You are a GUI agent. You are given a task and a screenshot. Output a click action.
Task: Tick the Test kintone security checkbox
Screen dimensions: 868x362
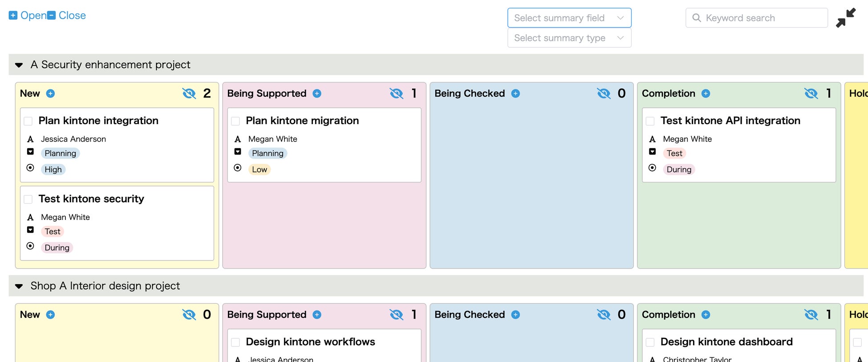[x=28, y=199]
